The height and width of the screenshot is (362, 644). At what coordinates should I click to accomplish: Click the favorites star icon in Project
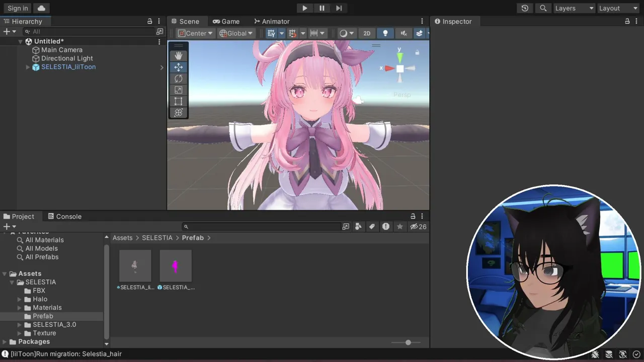pyautogui.click(x=400, y=227)
